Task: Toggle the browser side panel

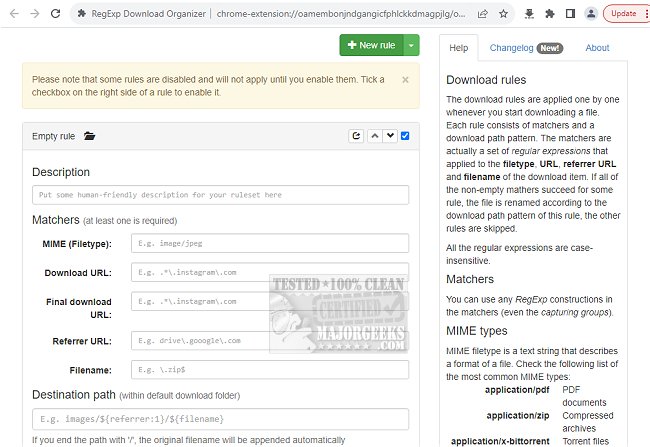Action: click(x=570, y=14)
